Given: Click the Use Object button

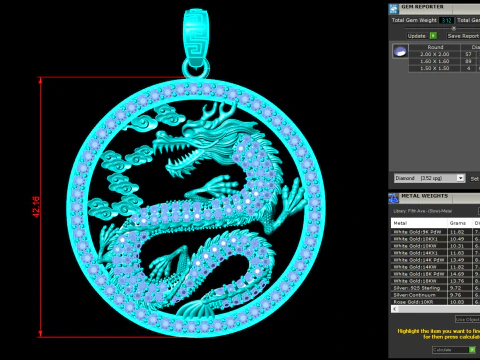Looking at the screenshot, I should tap(468, 319).
